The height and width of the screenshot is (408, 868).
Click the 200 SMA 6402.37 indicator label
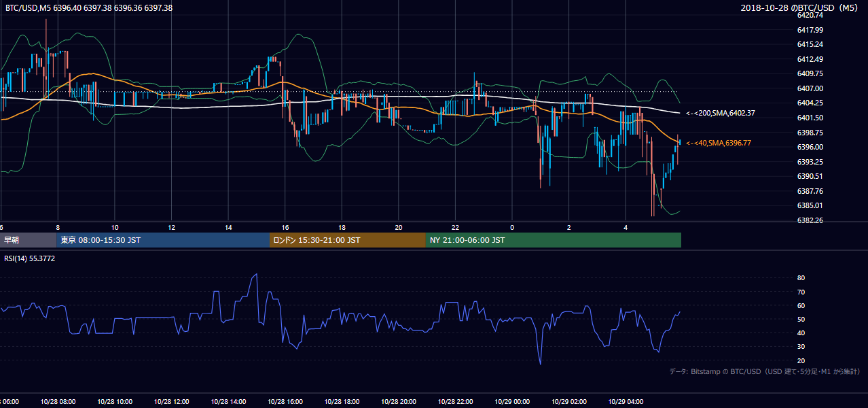(719, 113)
